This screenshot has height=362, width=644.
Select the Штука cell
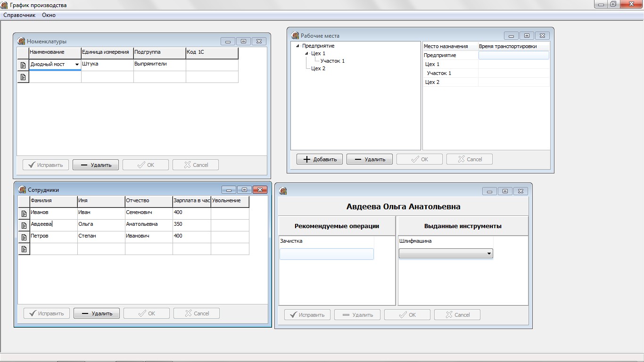(x=107, y=65)
